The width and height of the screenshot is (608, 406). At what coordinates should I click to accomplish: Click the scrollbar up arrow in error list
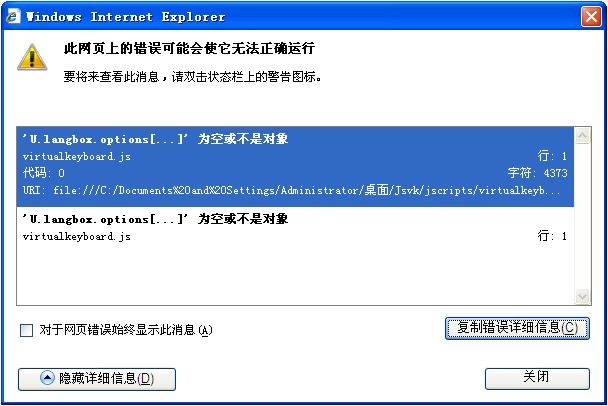click(x=582, y=136)
